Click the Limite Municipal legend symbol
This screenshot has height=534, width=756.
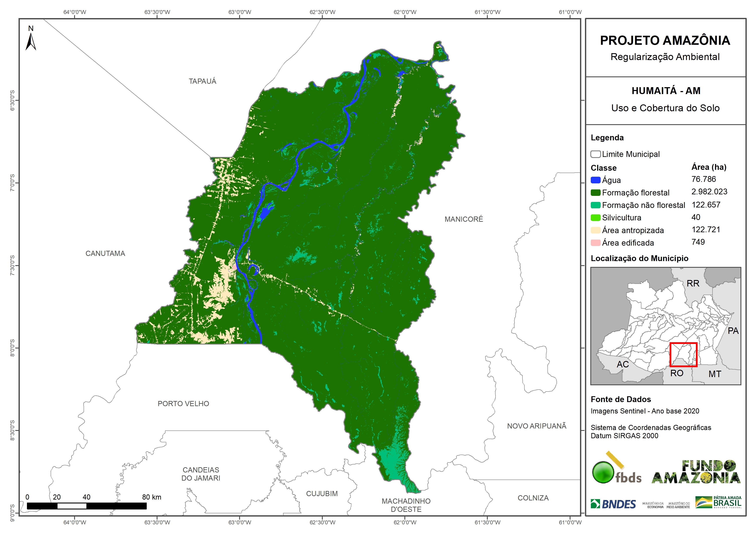pyautogui.click(x=595, y=154)
